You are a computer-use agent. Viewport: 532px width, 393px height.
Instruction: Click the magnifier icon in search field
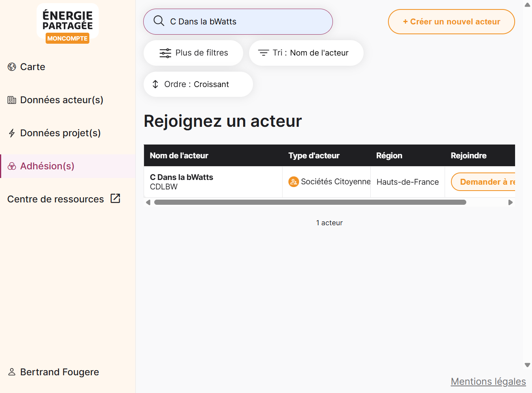click(159, 21)
